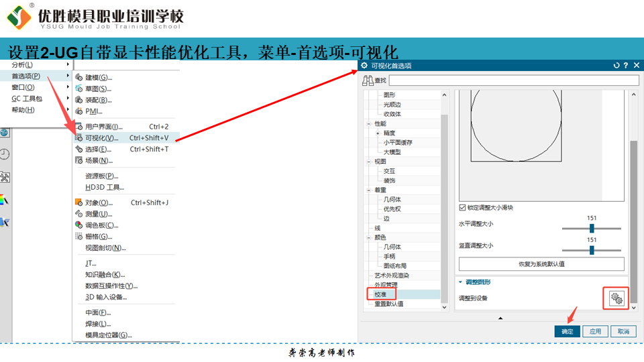This screenshot has height=362, width=644.
Task: Select 艺术外观渲染 in the tree
Action: pos(391,276)
